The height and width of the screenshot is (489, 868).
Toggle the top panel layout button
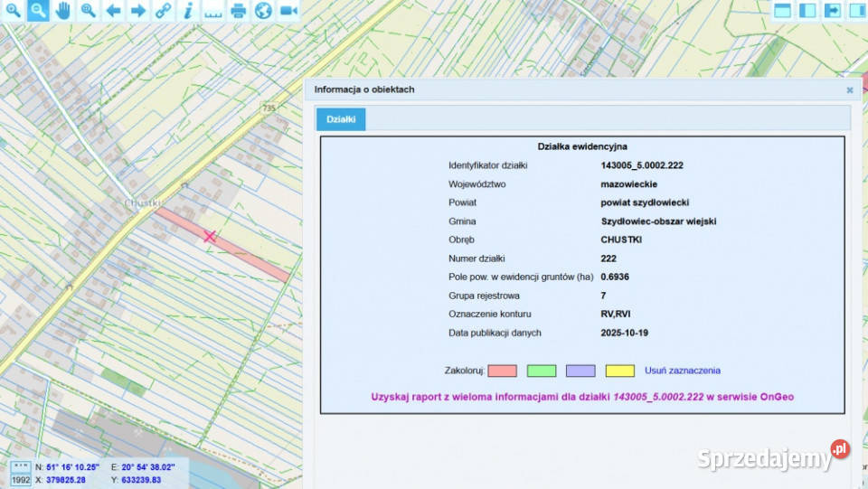coord(783,11)
